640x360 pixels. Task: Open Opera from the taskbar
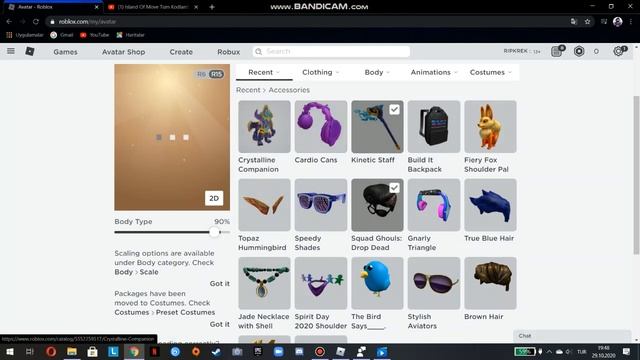point(51,351)
